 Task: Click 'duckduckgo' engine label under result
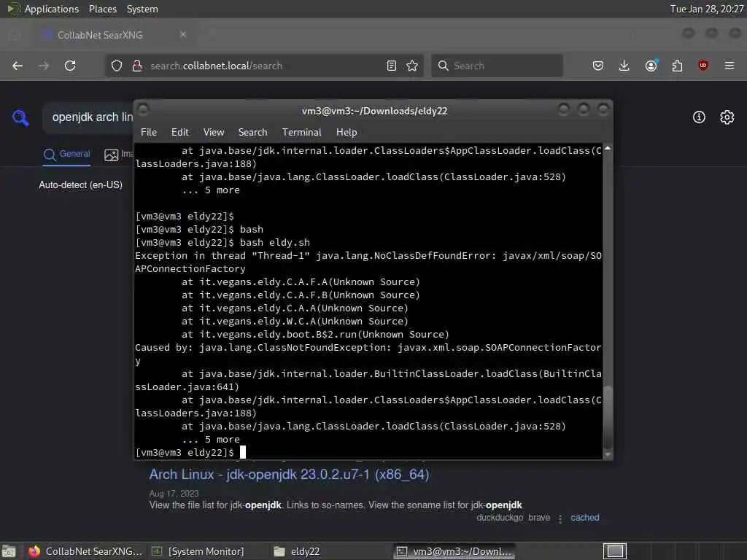click(x=500, y=518)
